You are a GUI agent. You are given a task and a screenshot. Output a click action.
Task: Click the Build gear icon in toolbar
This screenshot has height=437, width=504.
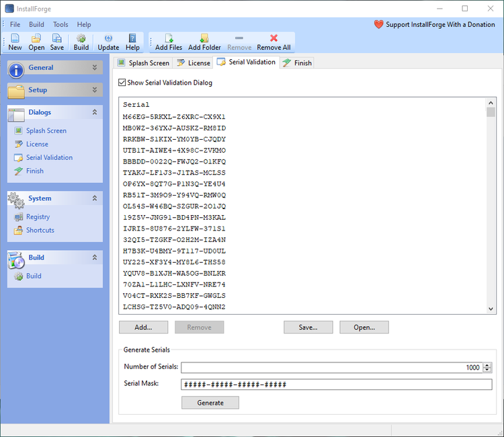81,38
